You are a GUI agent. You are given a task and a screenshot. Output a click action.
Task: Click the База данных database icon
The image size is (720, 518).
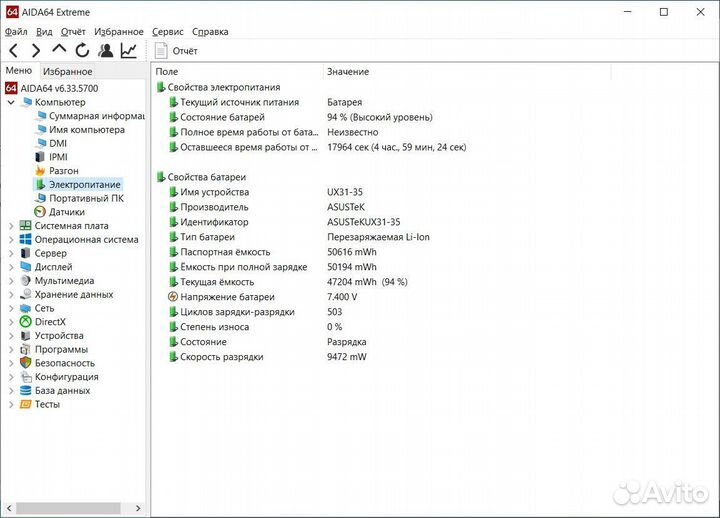pos(26,391)
